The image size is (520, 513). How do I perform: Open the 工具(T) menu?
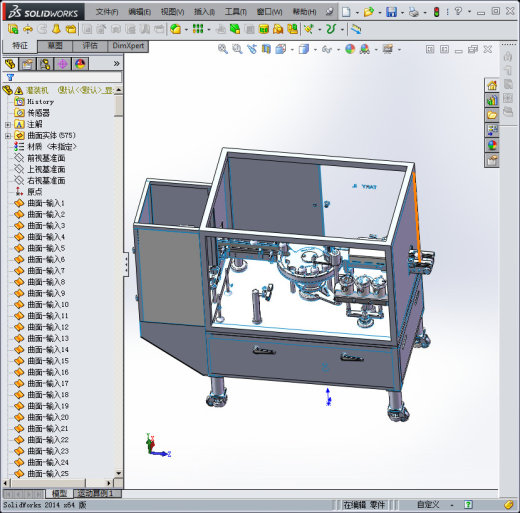pyautogui.click(x=236, y=12)
